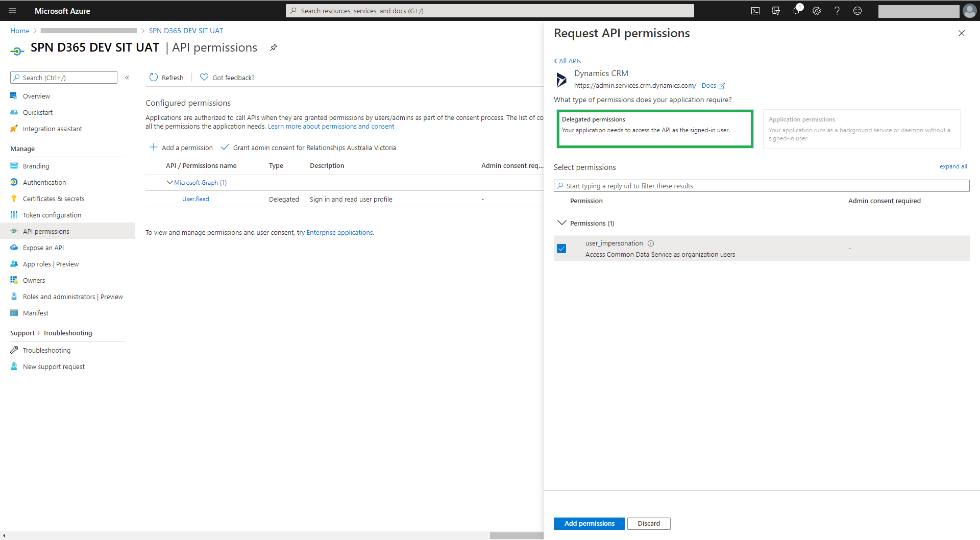The width and height of the screenshot is (980, 540).
Task: Open portal settings gear
Action: point(817,11)
